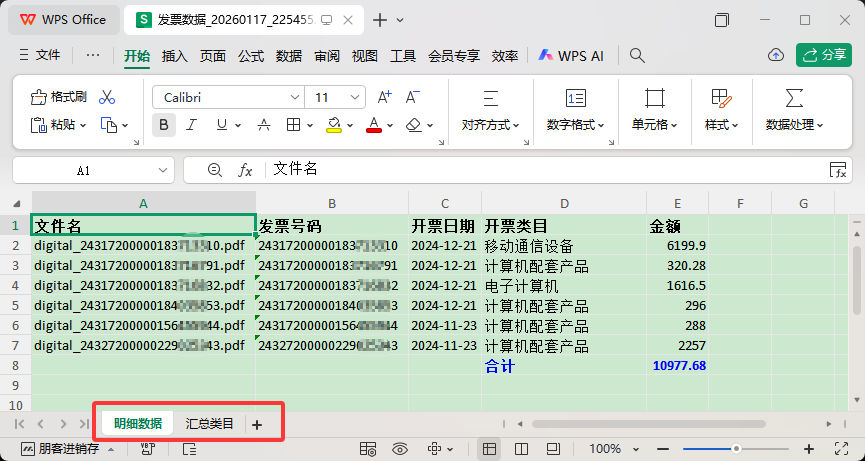Select column D header
The image size is (865, 461).
pyautogui.click(x=564, y=203)
